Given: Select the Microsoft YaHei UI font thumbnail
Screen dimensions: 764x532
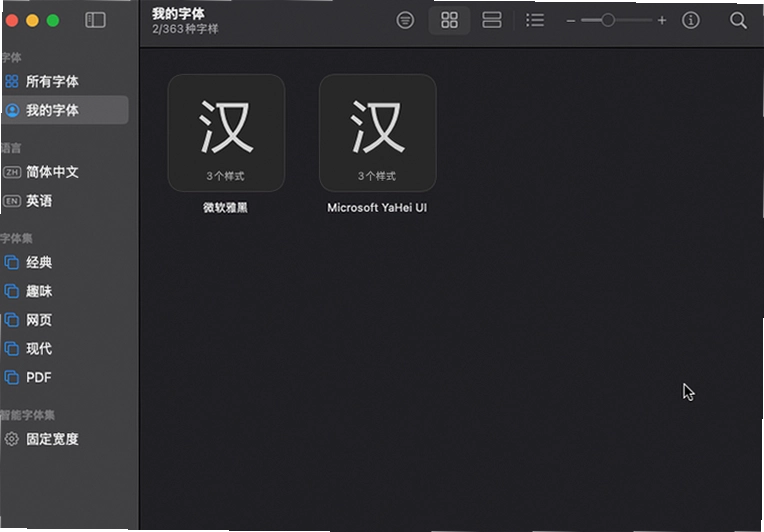Looking at the screenshot, I should coord(378,133).
